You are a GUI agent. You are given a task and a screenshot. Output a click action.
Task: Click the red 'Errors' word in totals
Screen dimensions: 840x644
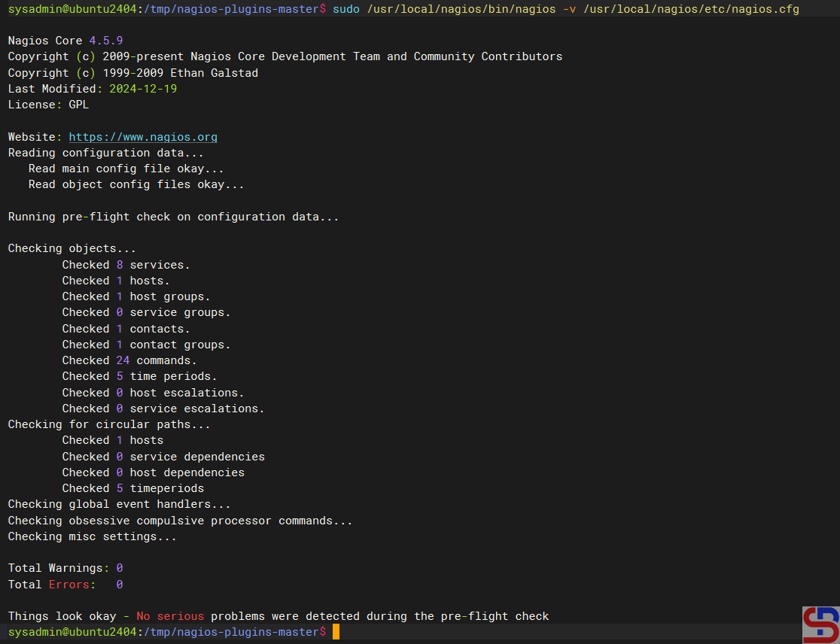pyautogui.click(x=72, y=585)
